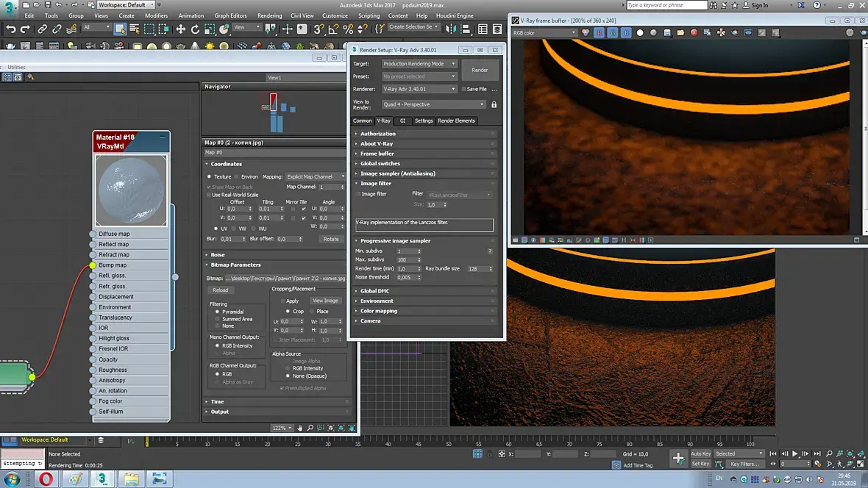Open the Renderer dropdown showing V-Ray Adv 3.40.01
The height and width of the screenshot is (488, 868).
419,89
